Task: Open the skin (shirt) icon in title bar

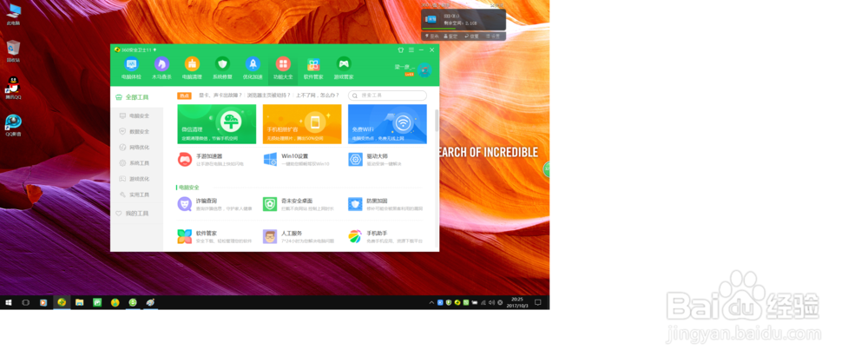Action: click(401, 49)
